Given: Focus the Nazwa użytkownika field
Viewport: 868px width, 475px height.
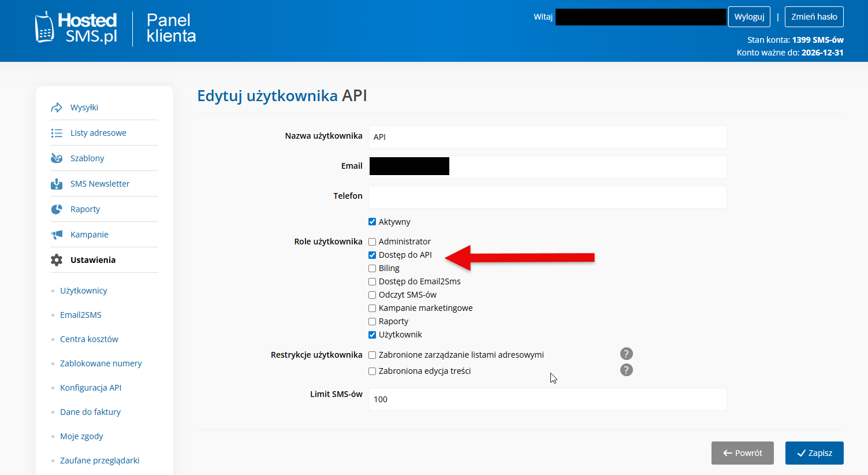Looking at the screenshot, I should click(547, 137).
